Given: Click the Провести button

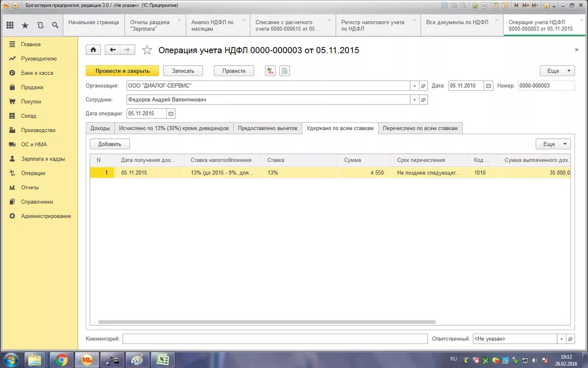Looking at the screenshot, I should point(234,71).
